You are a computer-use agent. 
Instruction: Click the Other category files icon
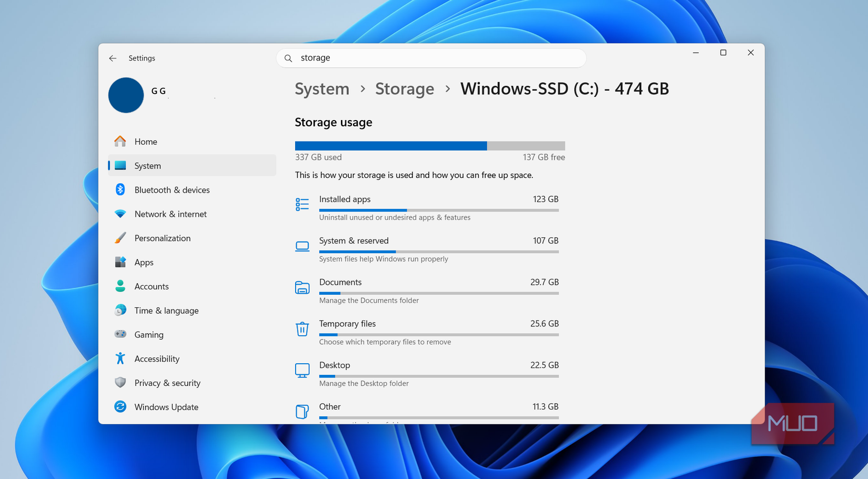302,412
